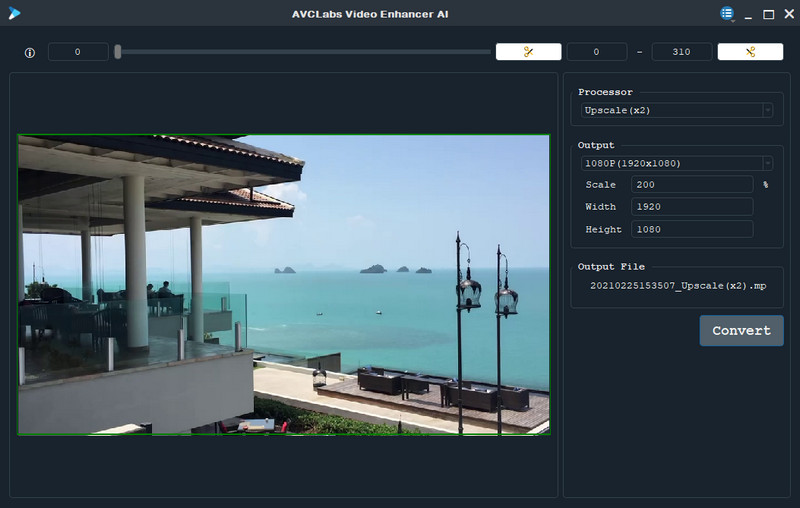Click the Height field showing 1080
This screenshot has height=508, width=800.
click(692, 229)
